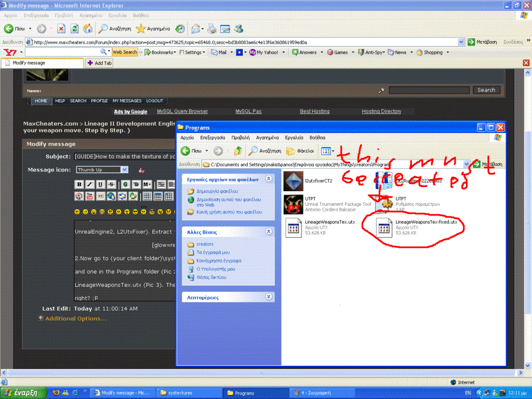
Task: Open the UTPT Unreal Tournament Package Tool
Action: pos(294,204)
